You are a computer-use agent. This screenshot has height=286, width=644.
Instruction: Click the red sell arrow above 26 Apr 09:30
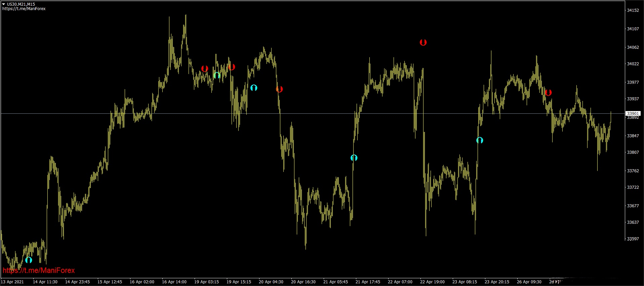(548, 93)
